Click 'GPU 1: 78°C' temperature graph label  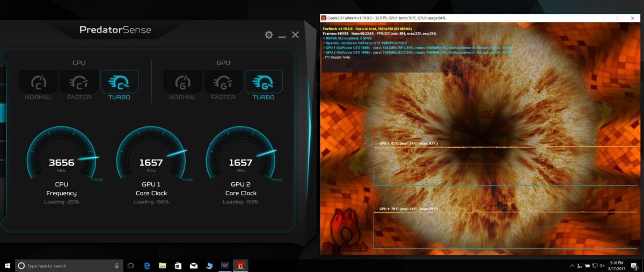pyautogui.click(x=408, y=208)
